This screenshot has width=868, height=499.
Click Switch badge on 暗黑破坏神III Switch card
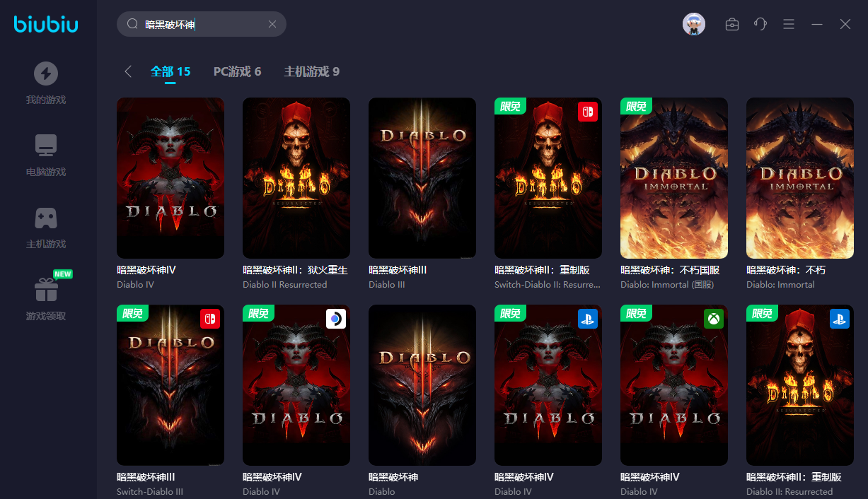pyautogui.click(x=210, y=319)
